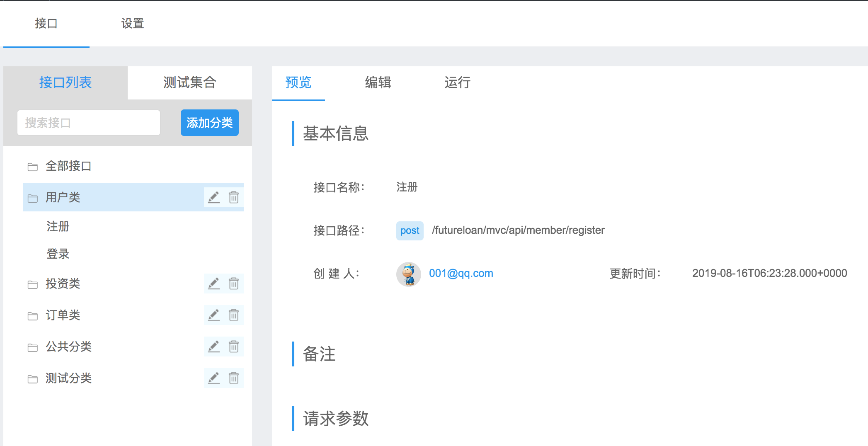This screenshot has width=868, height=446.
Task: Click the edit pencil icon for 公共分类
Action: coord(213,347)
